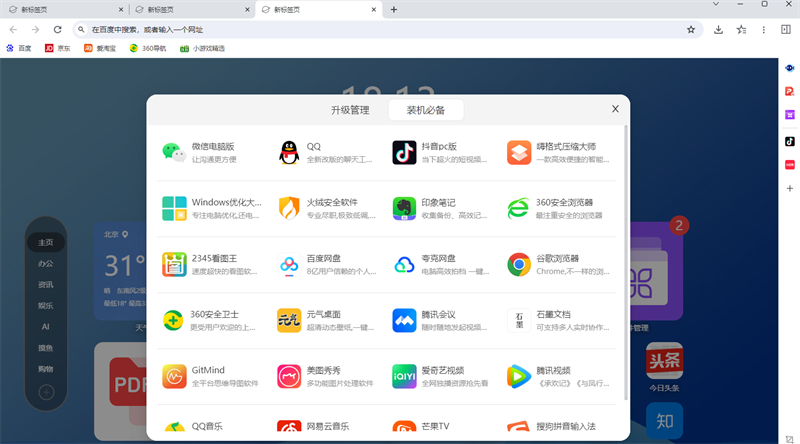Open the 夸克网盘 cloud icon
Screen dimensions: 800x444
tap(404, 264)
